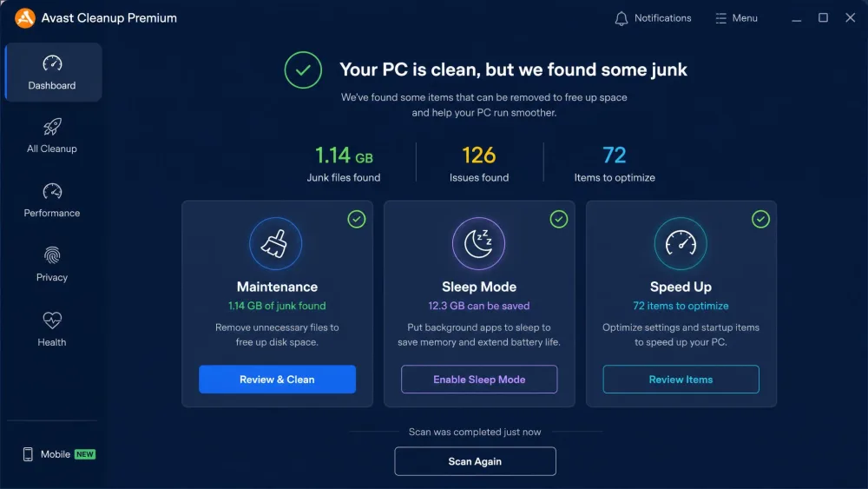Switch to the Performance label
This screenshot has height=489, width=868.
tap(52, 213)
